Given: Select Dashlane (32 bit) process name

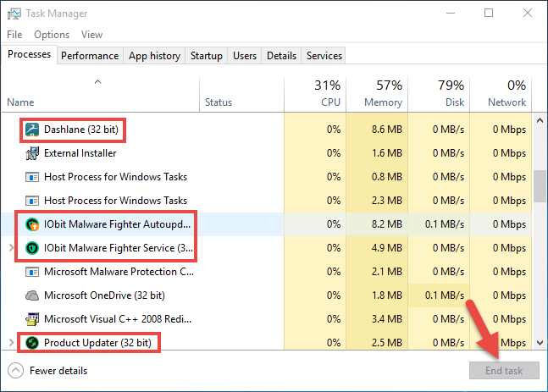Looking at the screenshot, I should [81, 130].
